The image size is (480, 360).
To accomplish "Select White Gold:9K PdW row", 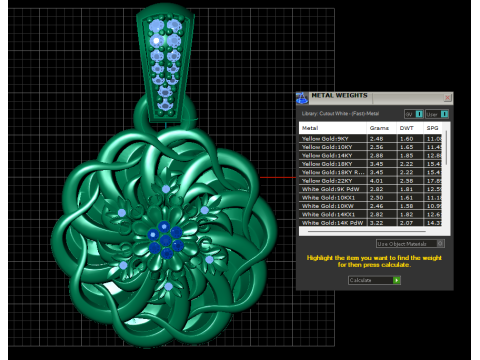I will point(370,189).
